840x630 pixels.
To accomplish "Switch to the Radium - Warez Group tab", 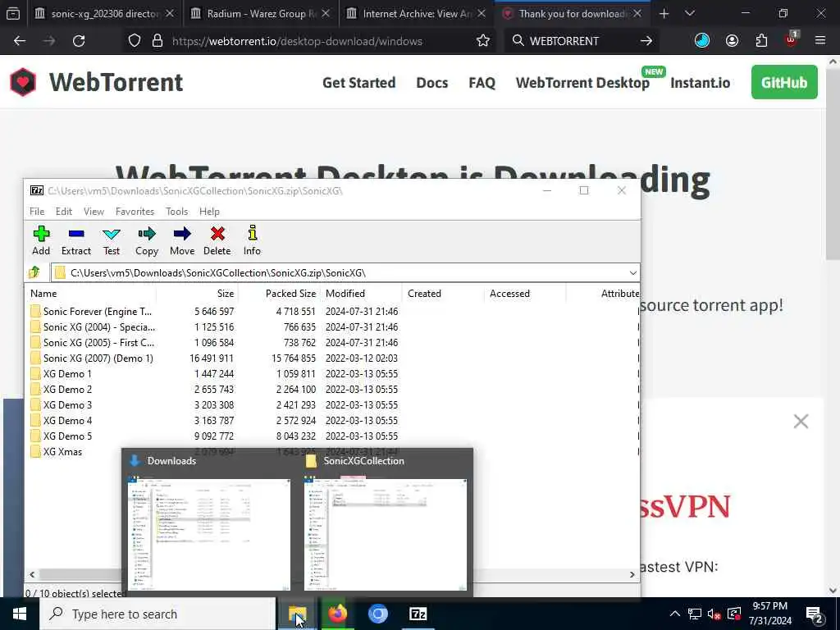I will tap(260, 13).
